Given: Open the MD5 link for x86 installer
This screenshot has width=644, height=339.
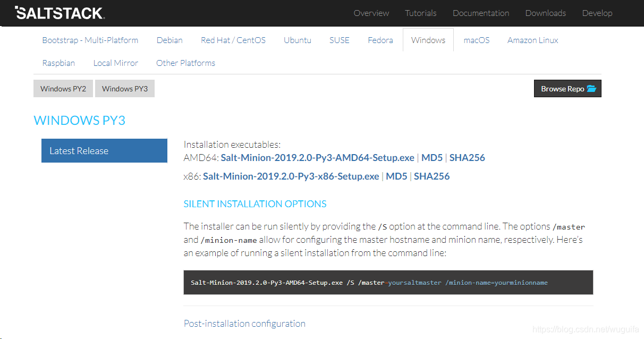Looking at the screenshot, I should pos(396,176).
